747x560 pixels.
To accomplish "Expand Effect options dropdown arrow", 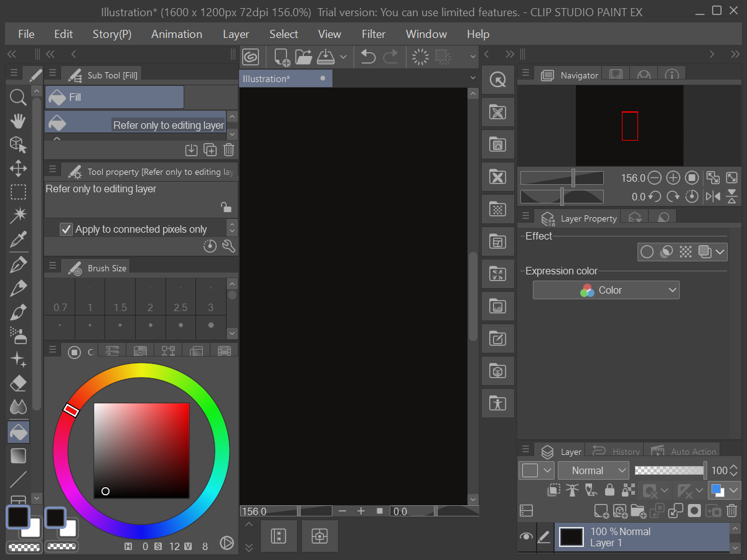I will 720,252.
